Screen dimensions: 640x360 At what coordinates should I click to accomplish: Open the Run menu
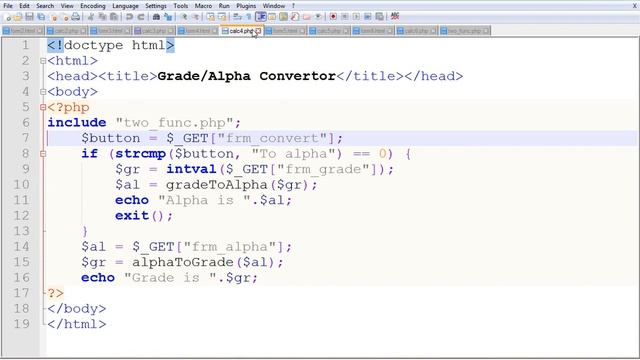coord(224,6)
